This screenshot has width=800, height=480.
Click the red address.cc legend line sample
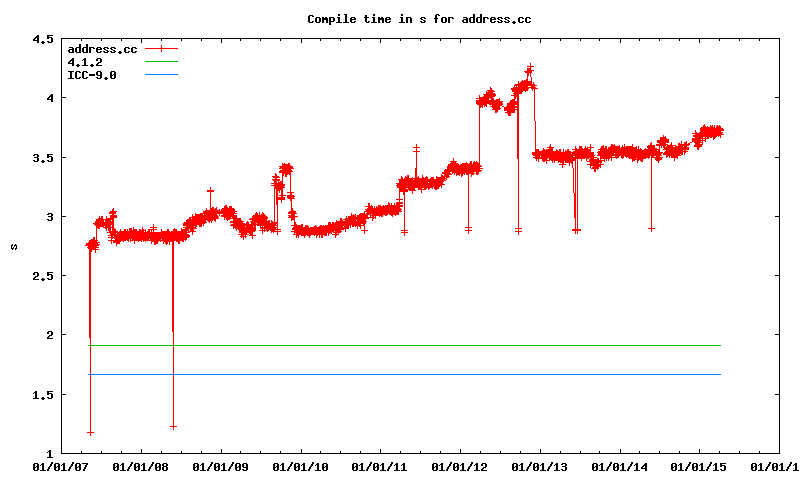pos(161,49)
